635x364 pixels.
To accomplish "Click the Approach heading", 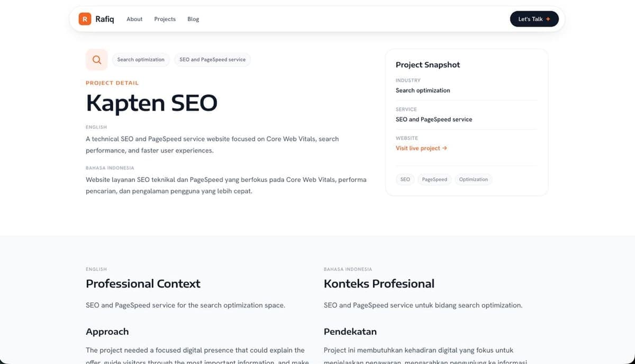I will pyautogui.click(x=107, y=332).
